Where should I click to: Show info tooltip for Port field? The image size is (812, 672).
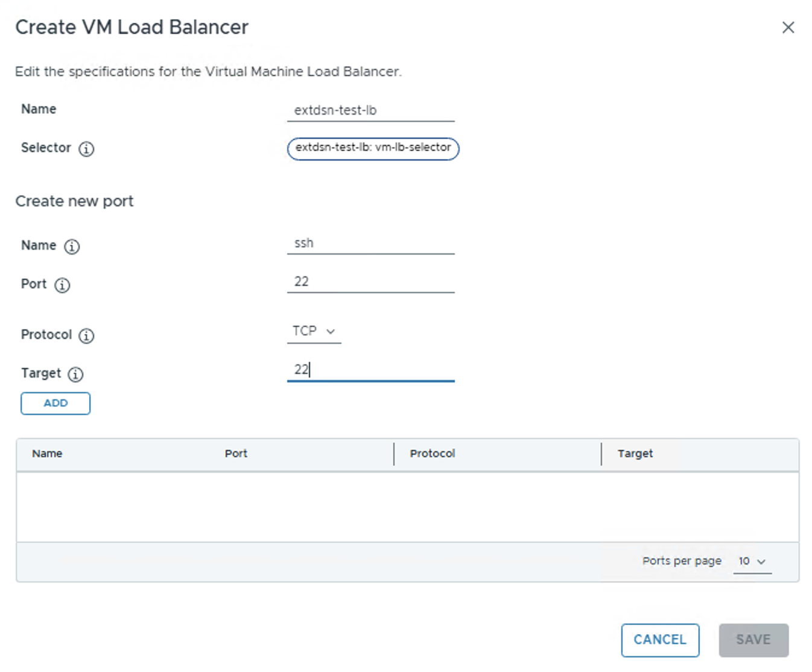pos(62,285)
